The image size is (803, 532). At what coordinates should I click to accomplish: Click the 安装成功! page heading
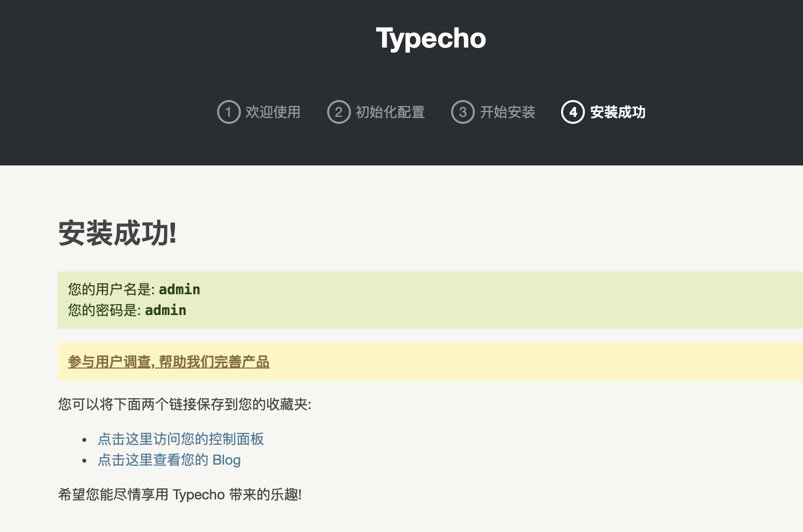[117, 233]
